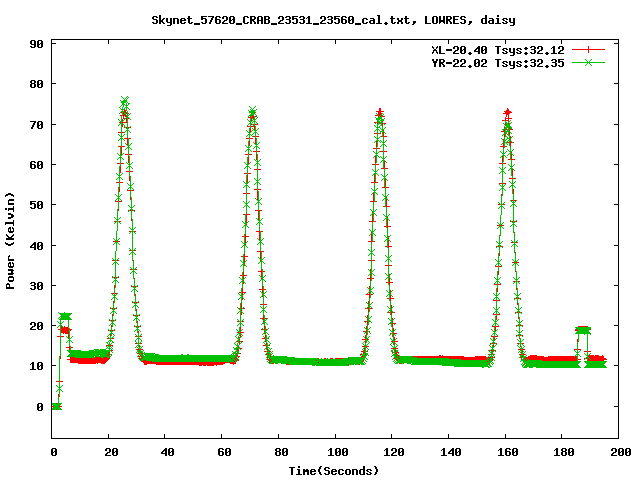Screen dimensions: 640x480
Task: Click y-axis tick label 10
Action: pyautogui.click(x=36, y=366)
